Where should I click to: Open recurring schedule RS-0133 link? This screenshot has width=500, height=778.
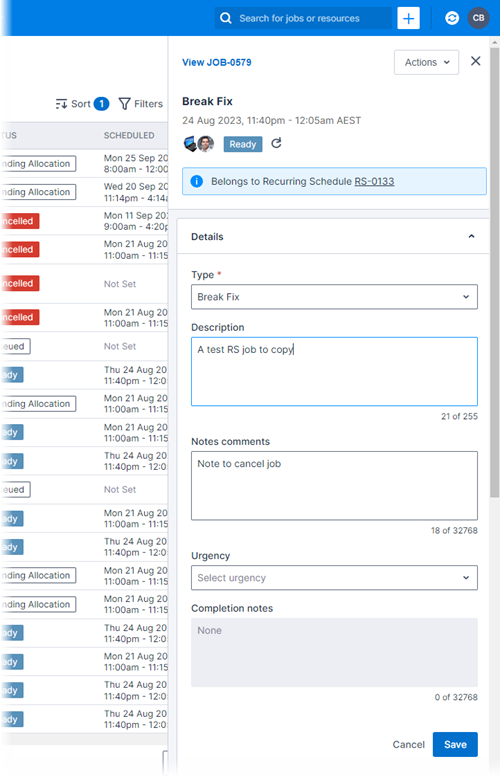[375, 181]
